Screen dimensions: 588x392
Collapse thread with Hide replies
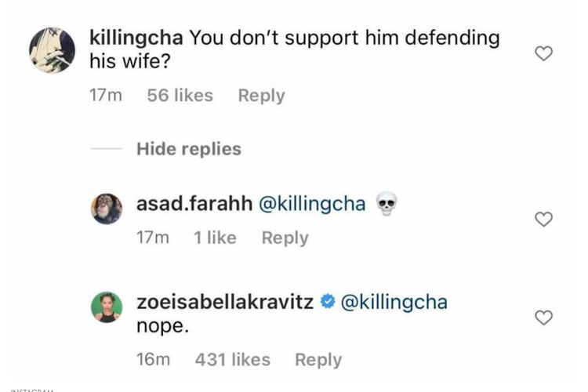click(188, 149)
